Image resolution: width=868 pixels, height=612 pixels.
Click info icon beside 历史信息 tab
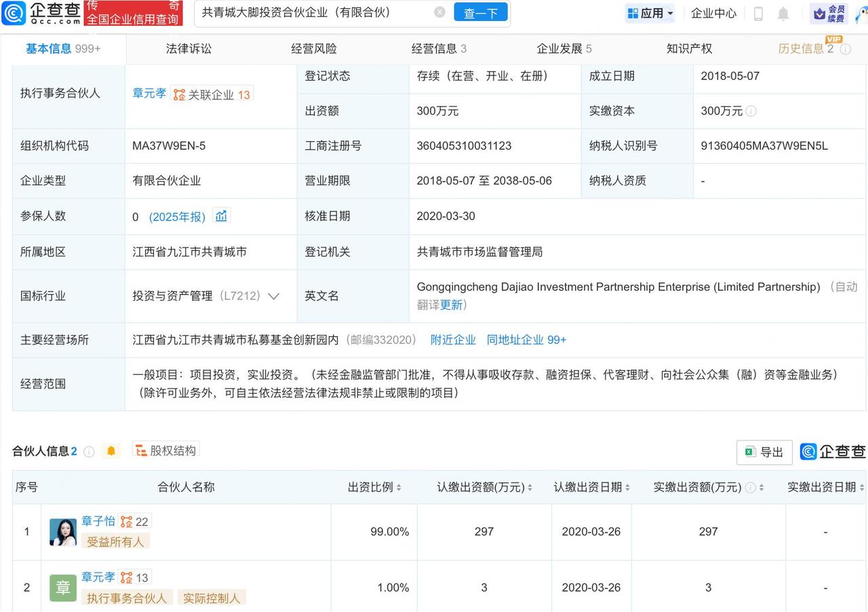click(846, 49)
